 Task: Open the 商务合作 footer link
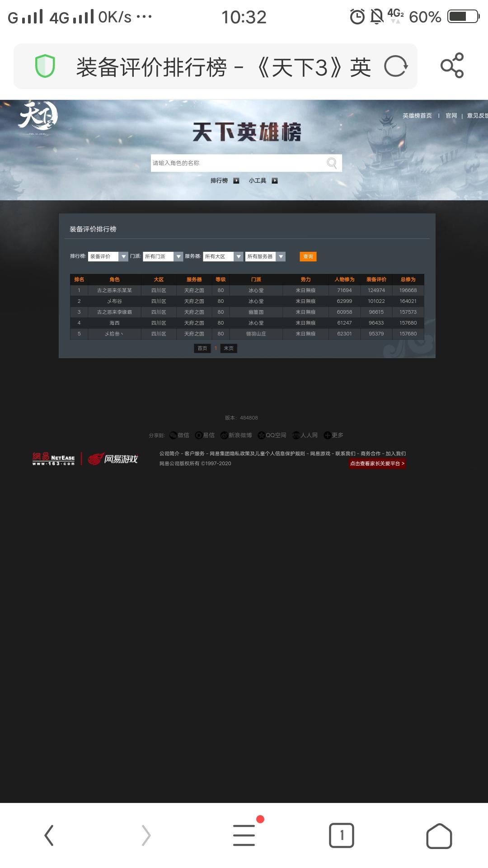(371, 453)
